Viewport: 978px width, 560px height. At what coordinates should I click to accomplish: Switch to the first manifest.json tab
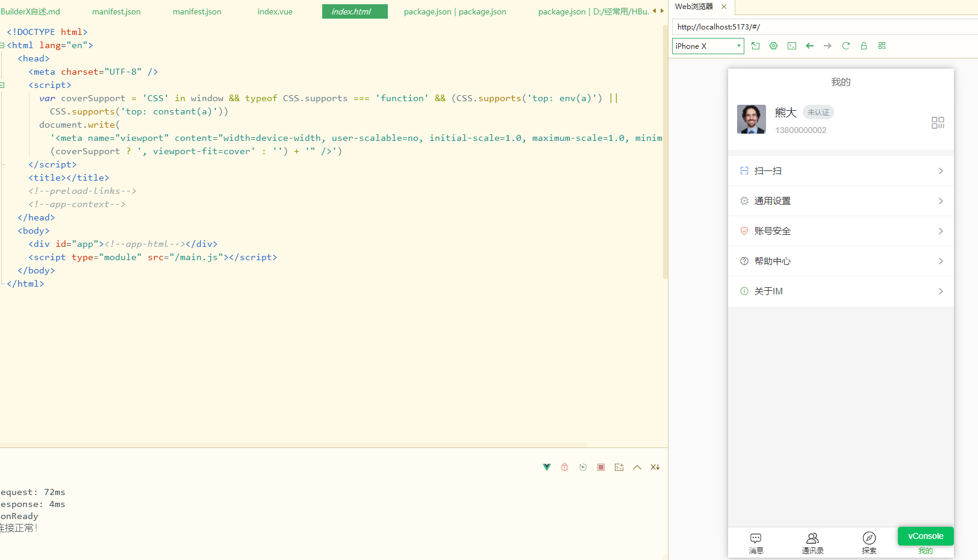pos(116,11)
